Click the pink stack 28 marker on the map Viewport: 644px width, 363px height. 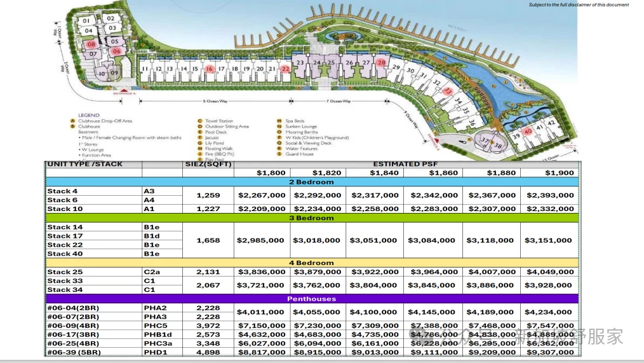click(382, 62)
